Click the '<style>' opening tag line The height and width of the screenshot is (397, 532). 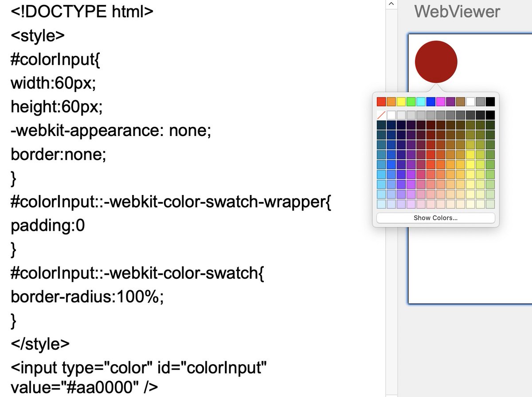(x=38, y=35)
